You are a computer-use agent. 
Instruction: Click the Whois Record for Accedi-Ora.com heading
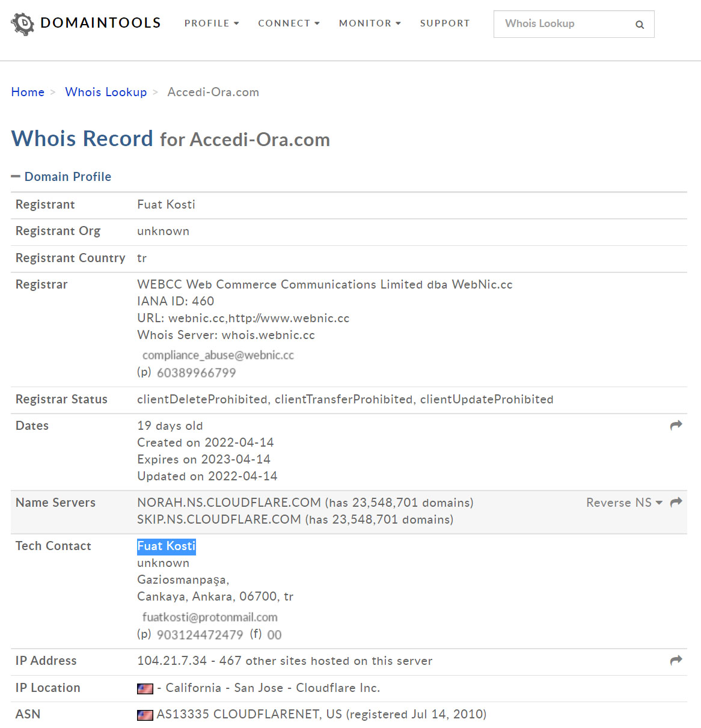click(x=171, y=139)
